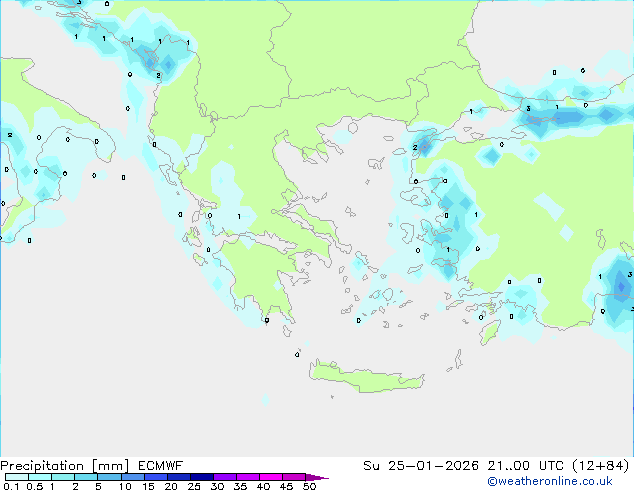Click the "50" legend scale label

click(309, 486)
